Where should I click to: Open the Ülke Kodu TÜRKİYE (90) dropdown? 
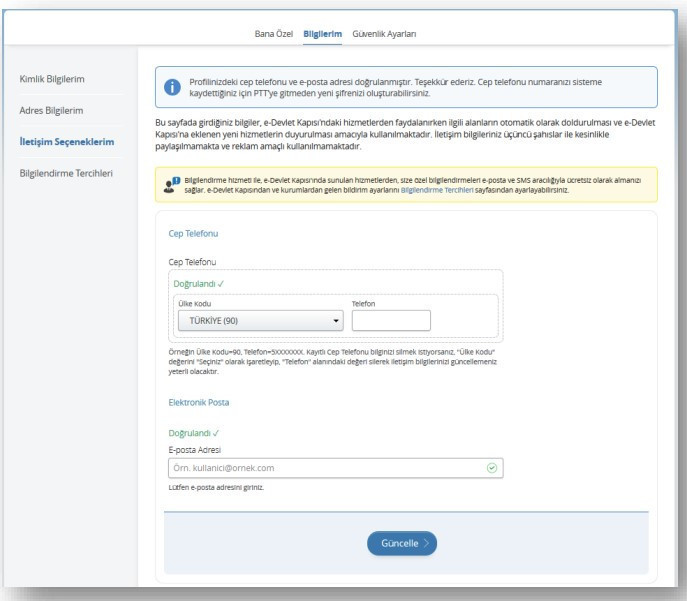(259, 321)
